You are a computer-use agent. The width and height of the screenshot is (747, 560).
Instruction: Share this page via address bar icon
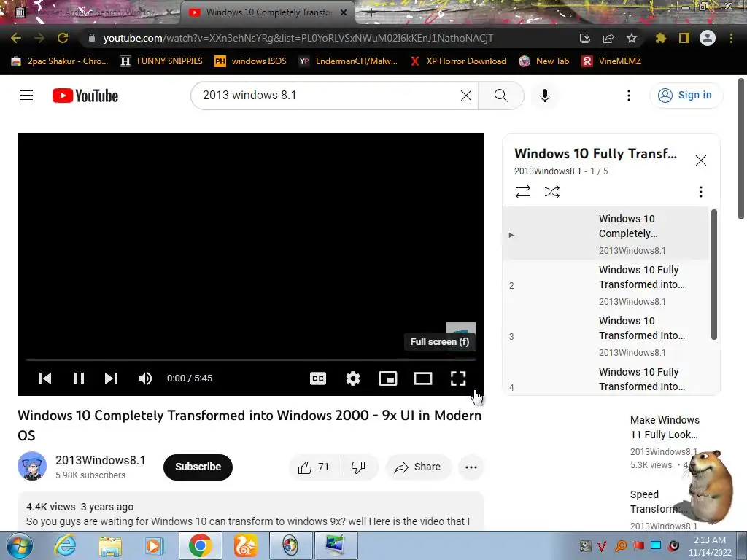(x=608, y=38)
